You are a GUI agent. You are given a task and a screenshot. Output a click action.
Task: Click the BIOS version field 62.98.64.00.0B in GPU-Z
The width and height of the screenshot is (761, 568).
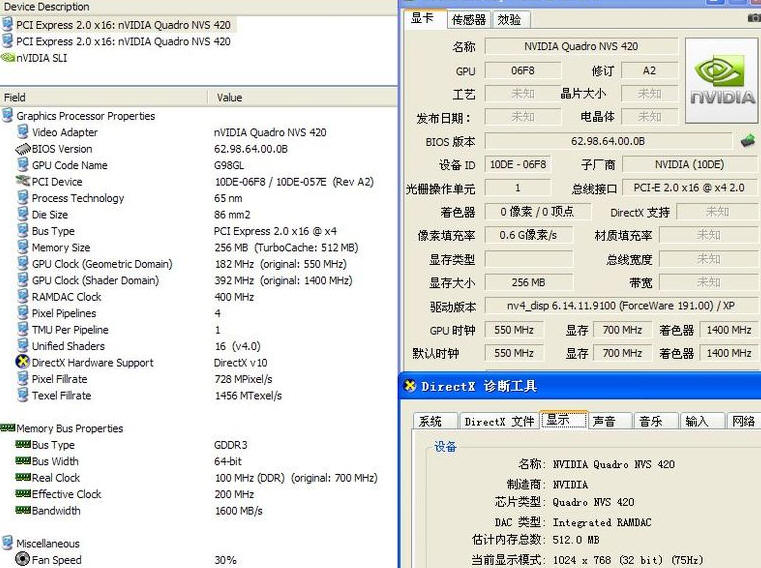coord(608,141)
